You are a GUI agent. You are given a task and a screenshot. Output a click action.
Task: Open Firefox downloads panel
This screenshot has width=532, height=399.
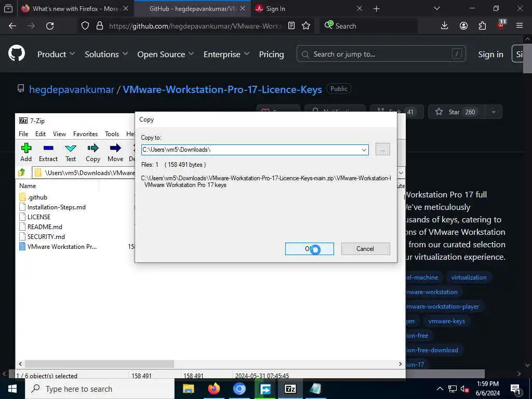point(445,26)
